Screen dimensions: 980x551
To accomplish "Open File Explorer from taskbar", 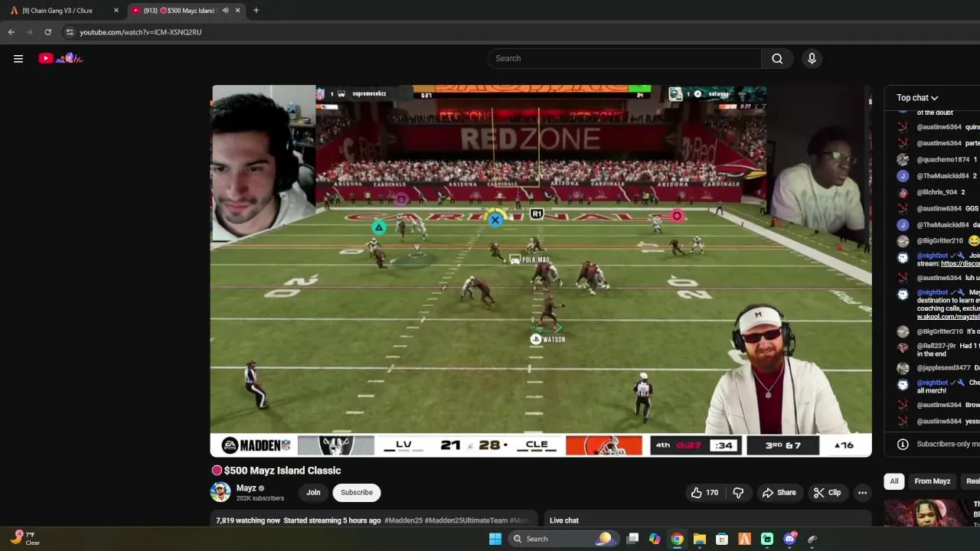I will pyautogui.click(x=700, y=539).
